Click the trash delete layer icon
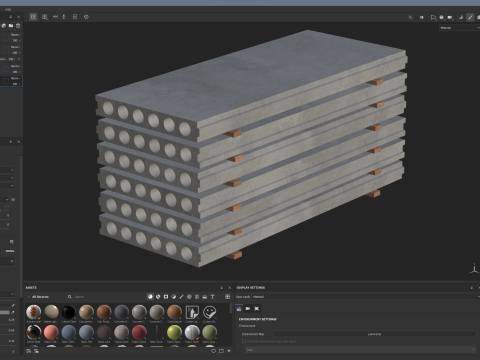 18,26
